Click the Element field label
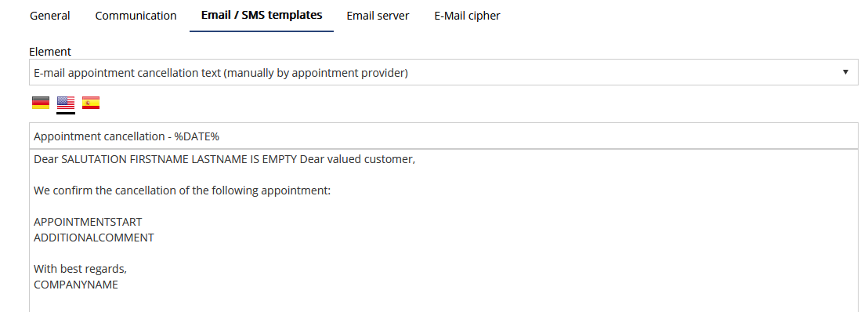 (x=50, y=52)
